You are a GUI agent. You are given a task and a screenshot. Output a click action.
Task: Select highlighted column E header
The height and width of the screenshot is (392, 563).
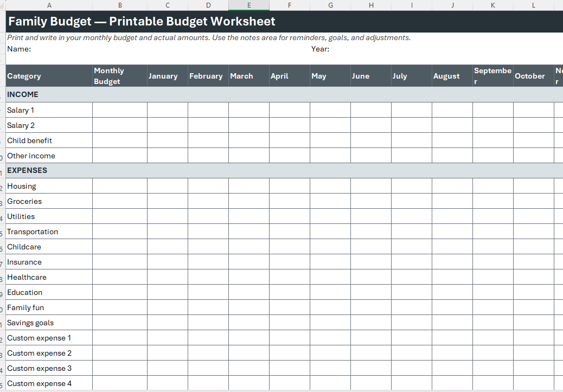(249, 5)
